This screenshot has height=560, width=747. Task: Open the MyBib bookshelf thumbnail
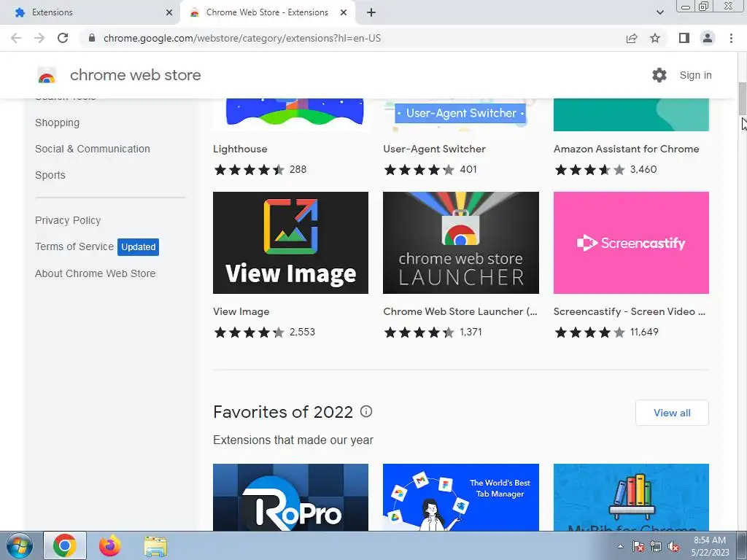[631, 497]
